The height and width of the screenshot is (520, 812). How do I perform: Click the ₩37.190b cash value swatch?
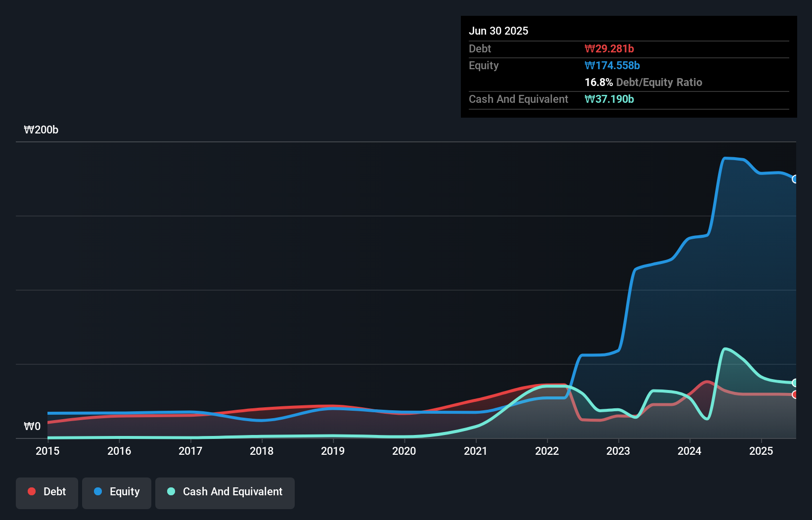[x=609, y=99]
